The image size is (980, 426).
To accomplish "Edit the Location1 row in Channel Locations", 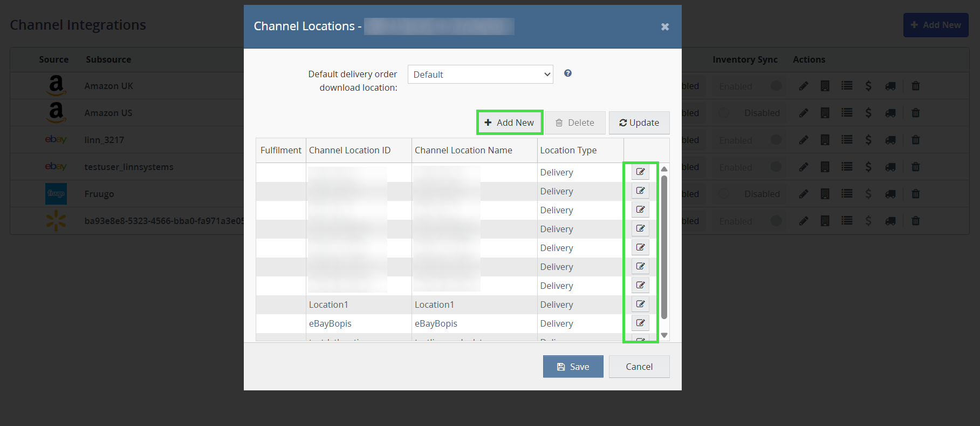I will [640, 304].
